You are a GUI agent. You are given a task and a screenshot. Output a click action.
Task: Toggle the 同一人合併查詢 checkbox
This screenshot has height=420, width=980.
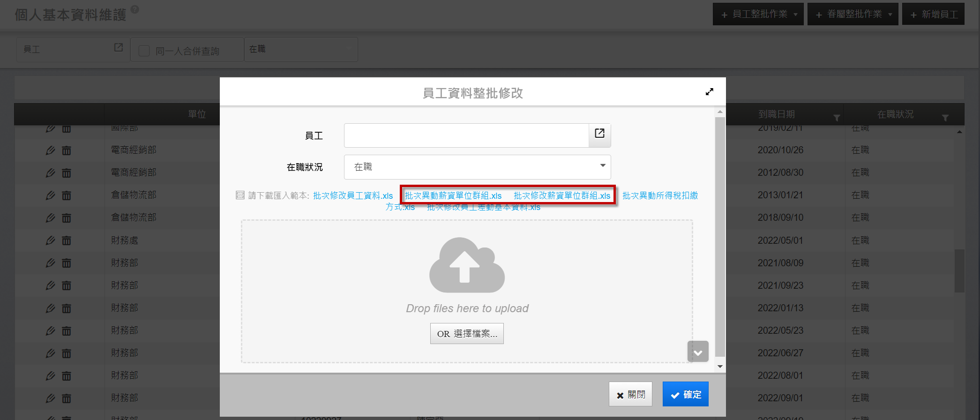tap(144, 51)
